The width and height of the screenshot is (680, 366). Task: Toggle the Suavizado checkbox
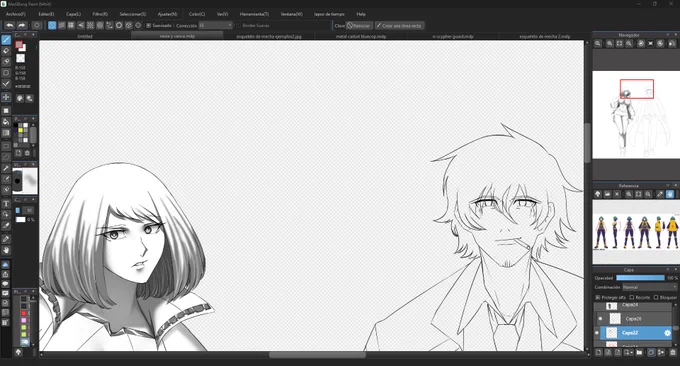[148, 26]
